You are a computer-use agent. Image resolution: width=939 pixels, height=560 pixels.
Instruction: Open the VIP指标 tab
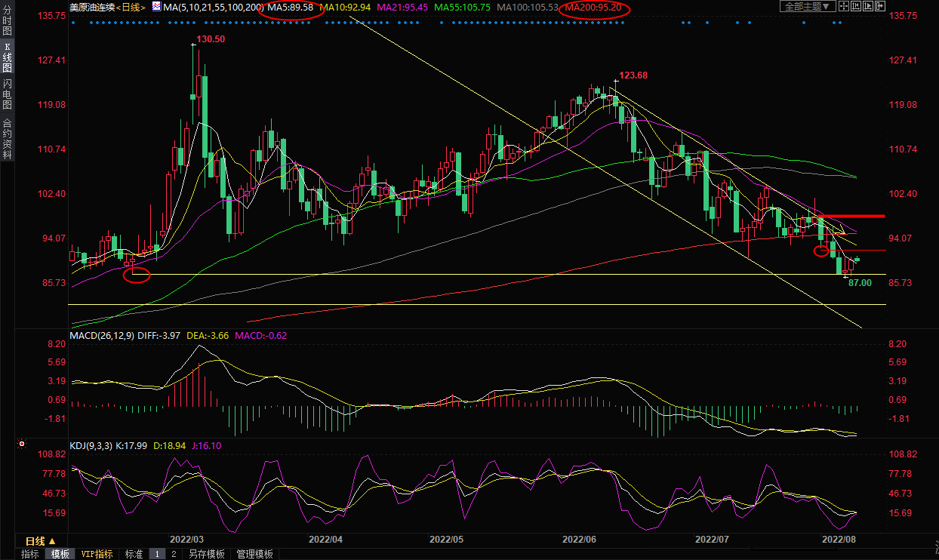(97, 554)
